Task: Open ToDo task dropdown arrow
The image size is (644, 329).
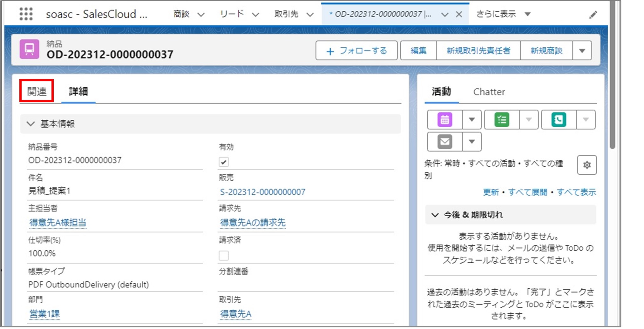Action: (x=529, y=120)
